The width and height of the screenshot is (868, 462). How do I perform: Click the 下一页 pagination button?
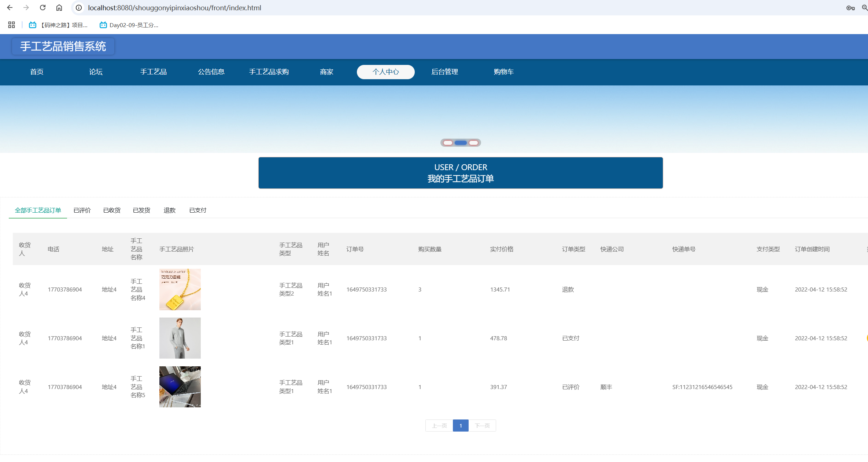(x=482, y=426)
